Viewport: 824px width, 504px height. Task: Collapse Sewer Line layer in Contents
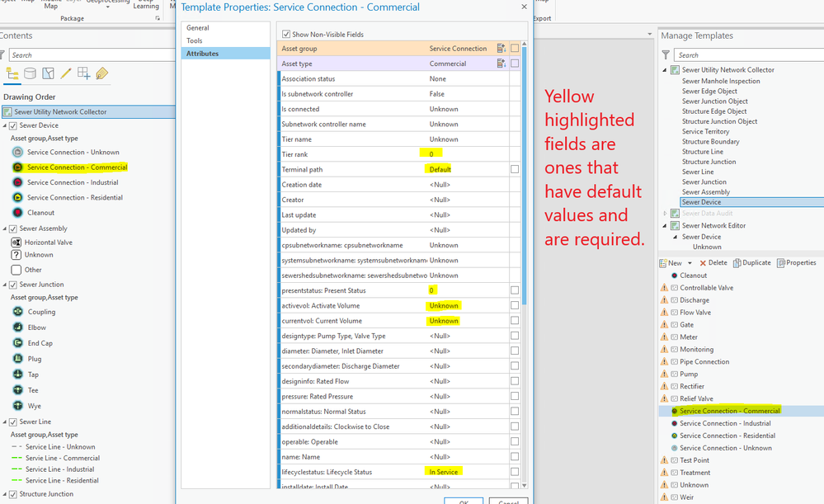(5, 422)
